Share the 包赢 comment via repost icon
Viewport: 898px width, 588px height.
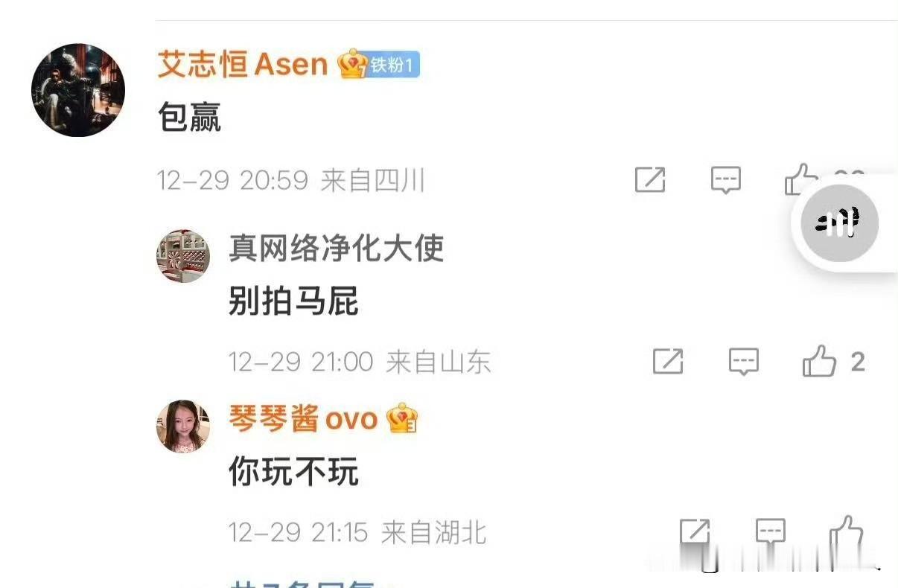(x=650, y=179)
